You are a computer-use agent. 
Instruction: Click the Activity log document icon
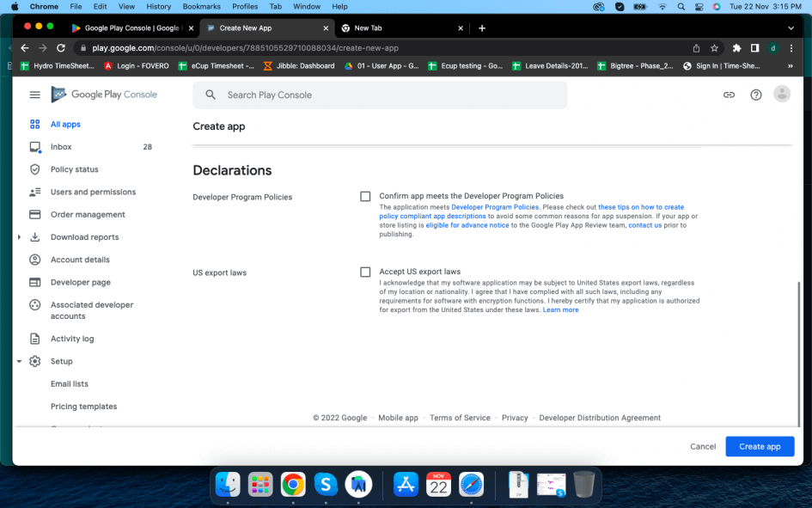[35, 339]
